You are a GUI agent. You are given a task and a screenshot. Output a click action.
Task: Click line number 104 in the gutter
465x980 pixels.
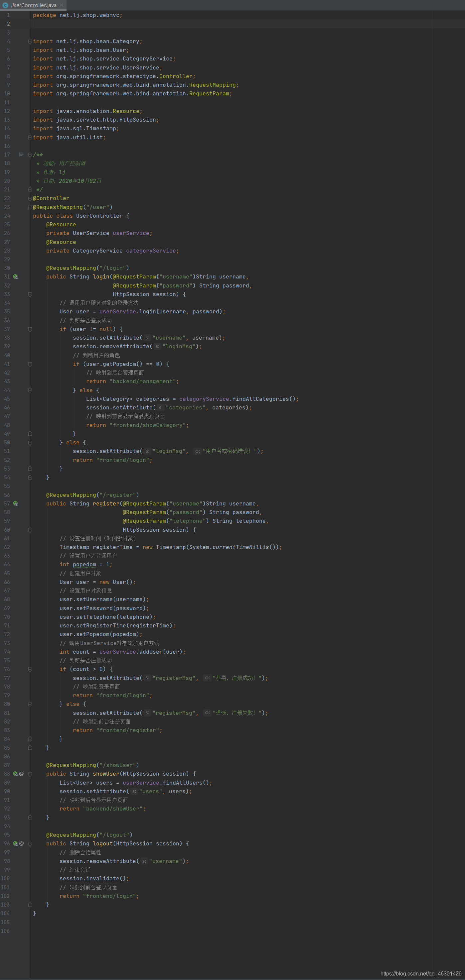coord(5,913)
